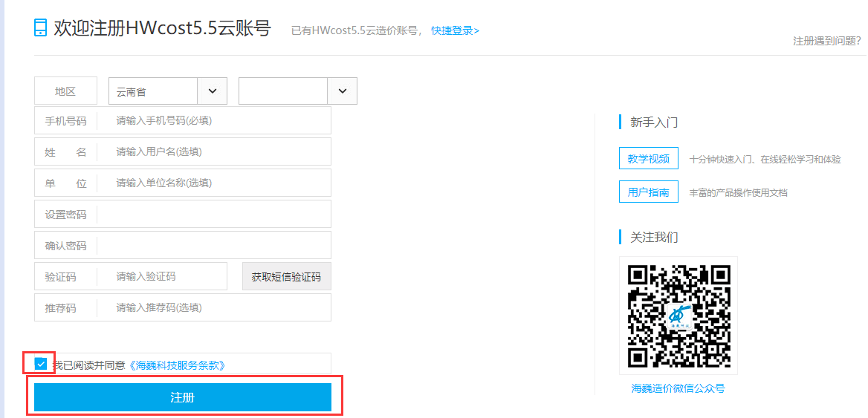Click text 已有HWcost5.5云造价账号
Screen dimensions: 868x418
pyautogui.click(x=357, y=31)
